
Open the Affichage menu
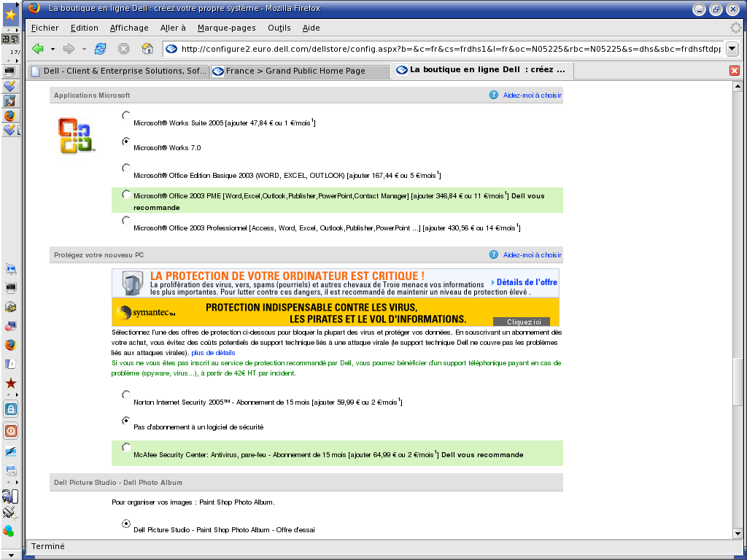pos(129,28)
